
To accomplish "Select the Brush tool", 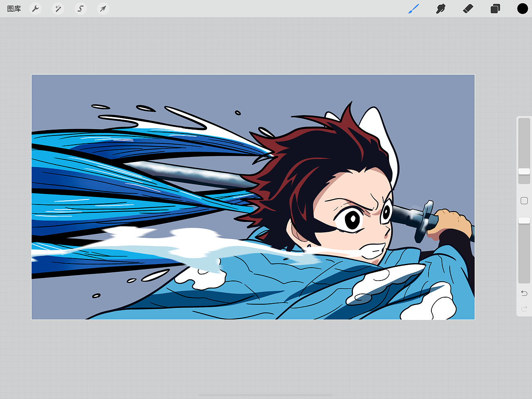I will pos(414,9).
